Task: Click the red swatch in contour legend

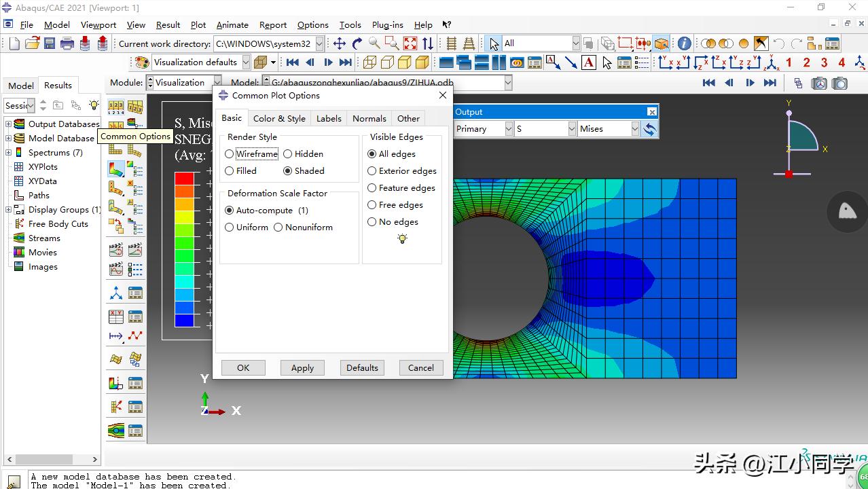Action: (184, 179)
